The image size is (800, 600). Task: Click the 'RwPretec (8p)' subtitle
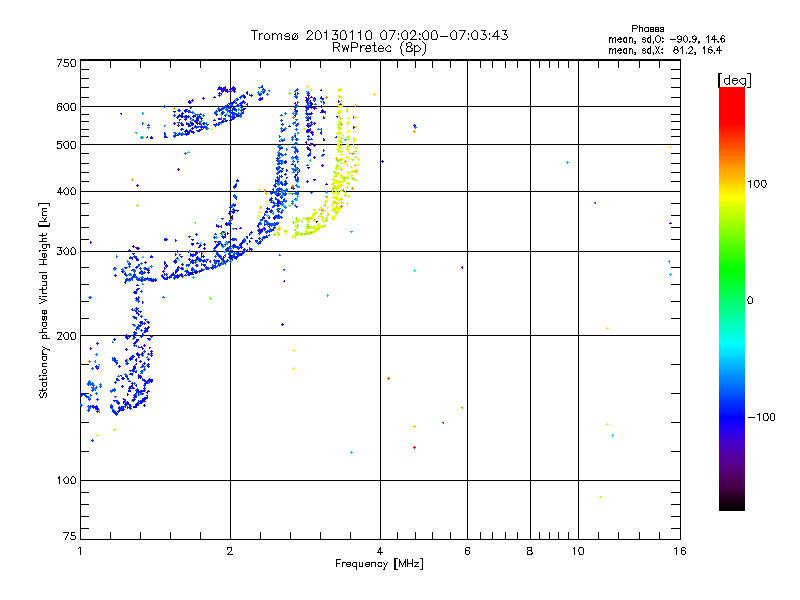pos(379,48)
